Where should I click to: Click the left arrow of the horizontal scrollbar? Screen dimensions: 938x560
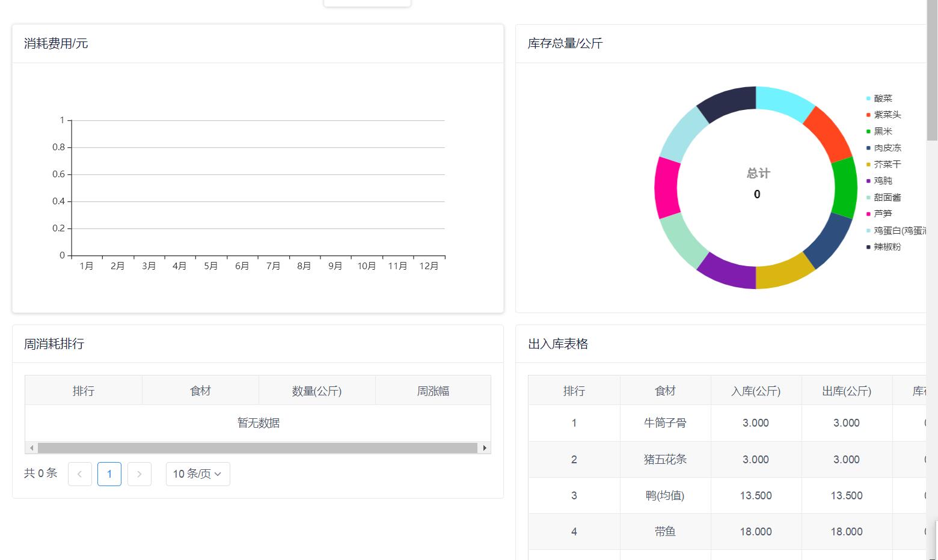pyautogui.click(x=31, y=448)
